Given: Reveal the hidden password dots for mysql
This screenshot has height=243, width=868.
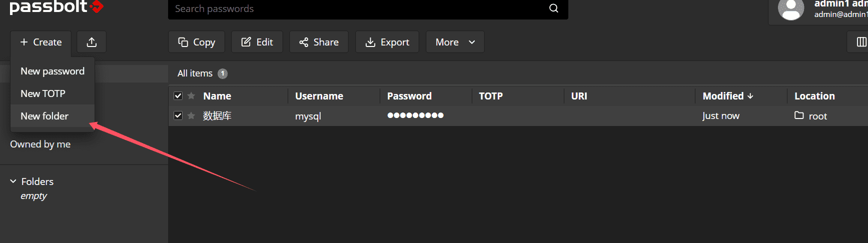Looking at the screenshot, I should 415,115.
